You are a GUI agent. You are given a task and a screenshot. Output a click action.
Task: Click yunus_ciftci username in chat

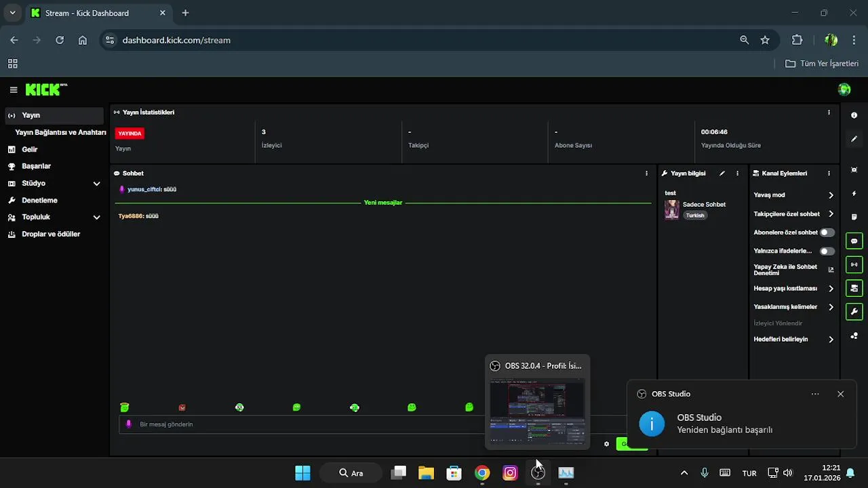coord(144,189)
